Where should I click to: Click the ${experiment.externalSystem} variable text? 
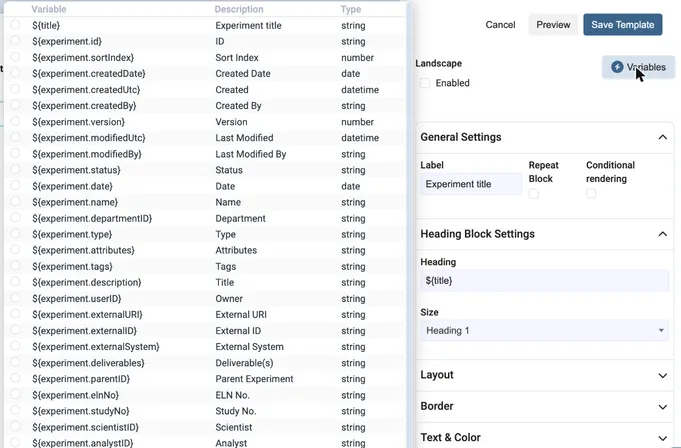(96, 347)
